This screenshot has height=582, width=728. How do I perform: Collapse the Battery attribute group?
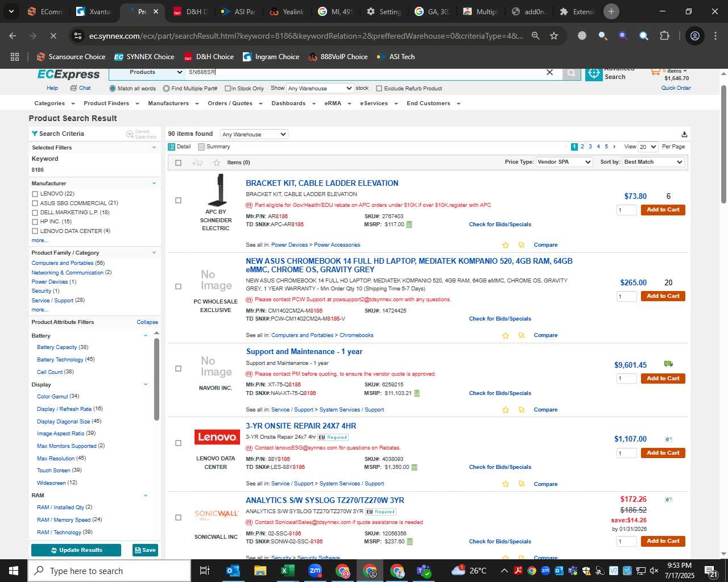coord(146,336)
